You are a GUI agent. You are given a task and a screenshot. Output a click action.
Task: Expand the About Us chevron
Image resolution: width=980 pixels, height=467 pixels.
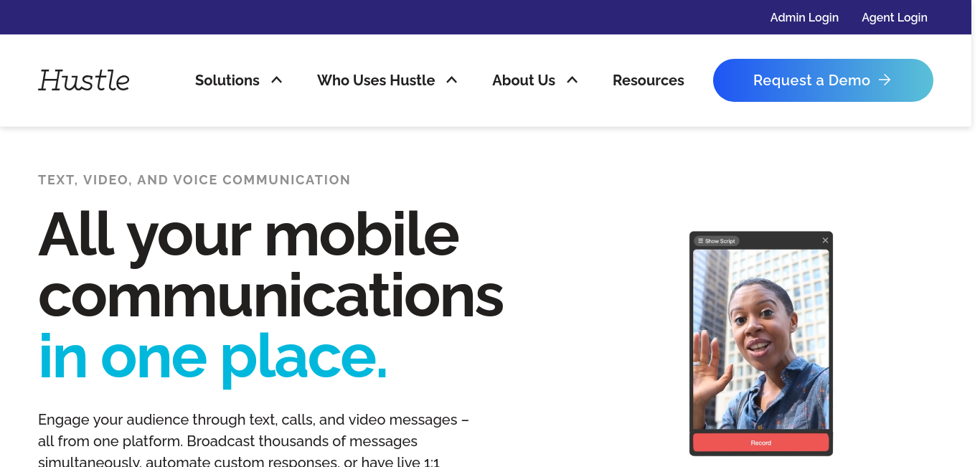click(x=573, y=80)
